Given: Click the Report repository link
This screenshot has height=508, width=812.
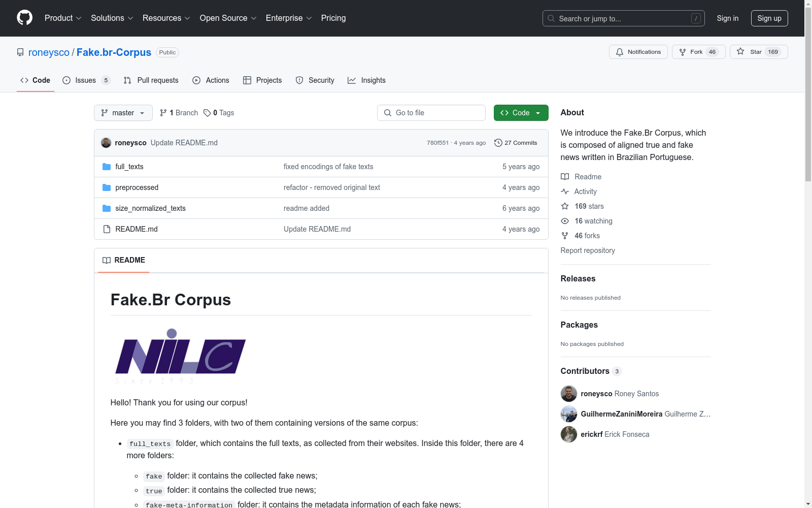Looking at the screenshot, I should click(x=588, y=250).
